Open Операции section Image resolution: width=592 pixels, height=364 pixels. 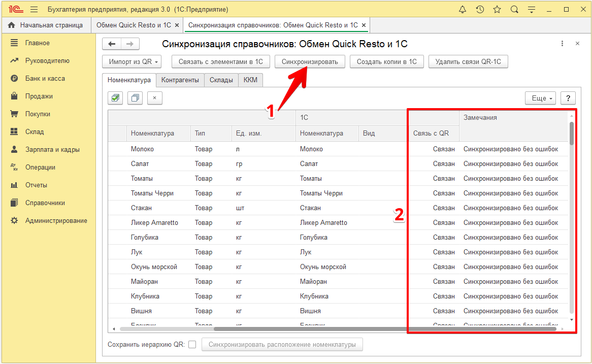[40, 167]
